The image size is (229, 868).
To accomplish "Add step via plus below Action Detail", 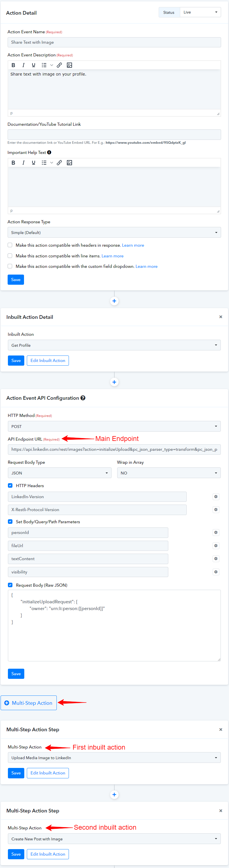I will pyautogui.click(x=114, y=301).
